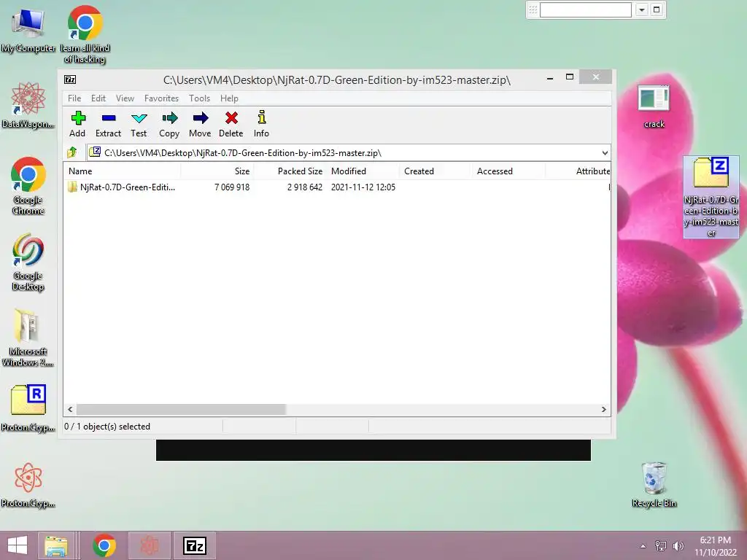The height and width of the screenshot is (560, 747).
Task: Select the 'learn all kind of hacking' shortcut
Action: click(85, 34)
